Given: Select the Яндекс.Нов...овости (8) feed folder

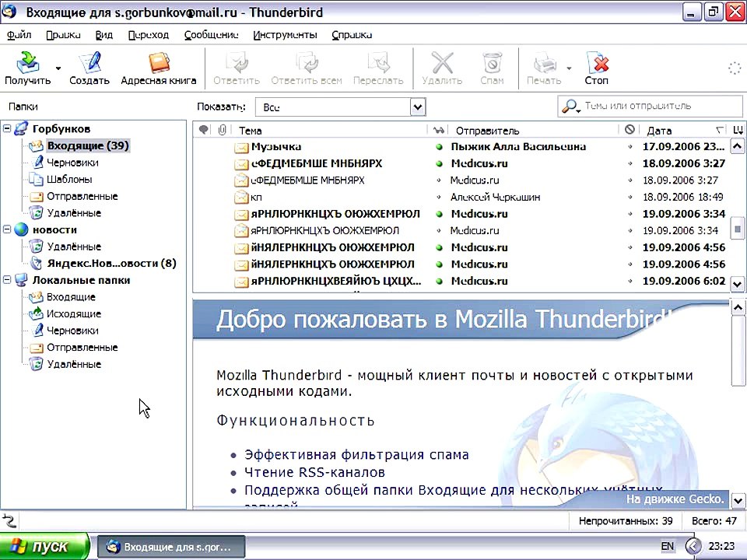Looking at the screenshot, I should [x=111, y=264].
